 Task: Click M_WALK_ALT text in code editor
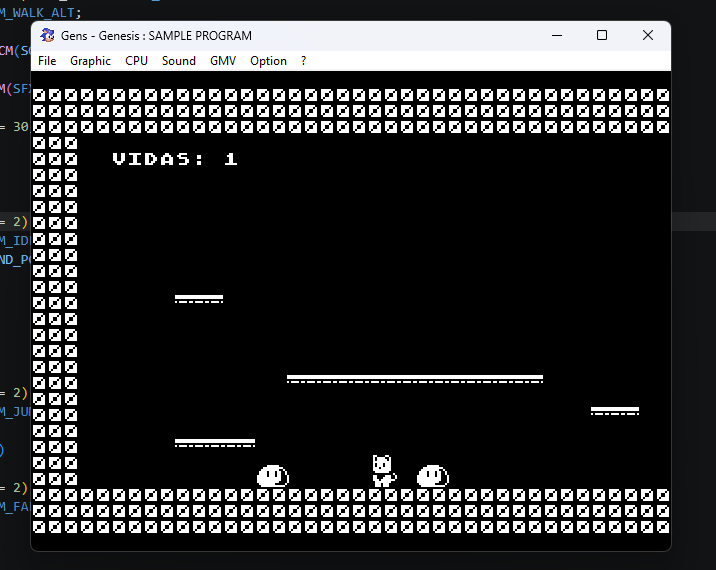pos(38,12)
